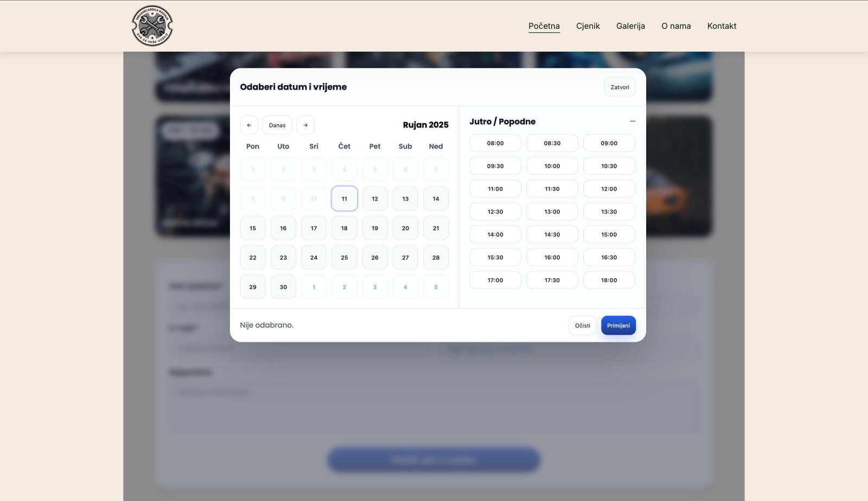Select date 25 in the calendar
Screen dimensions: 868x501
tap(344, 257)
